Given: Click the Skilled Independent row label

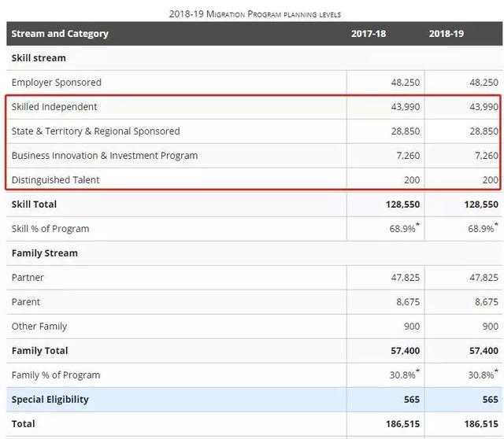Looking at the screenshot, I should (54, 107).
